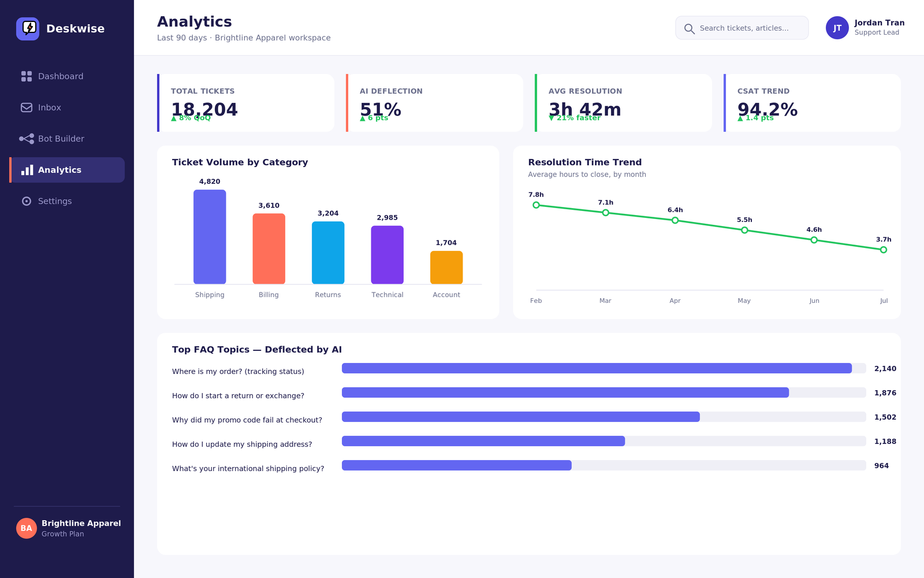
Task: Click 'Ticket Volume by Category' heading
Action: pos(240,162)
